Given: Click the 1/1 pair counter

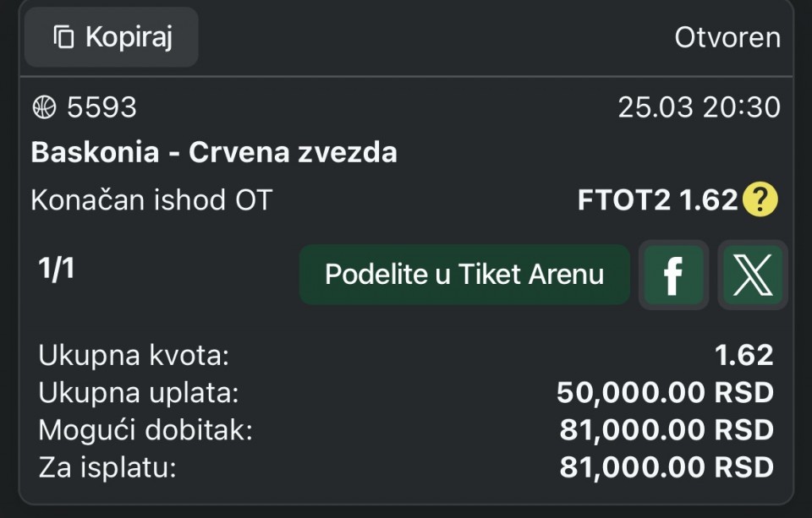Looking at the screenshot, I should (57, 268).
